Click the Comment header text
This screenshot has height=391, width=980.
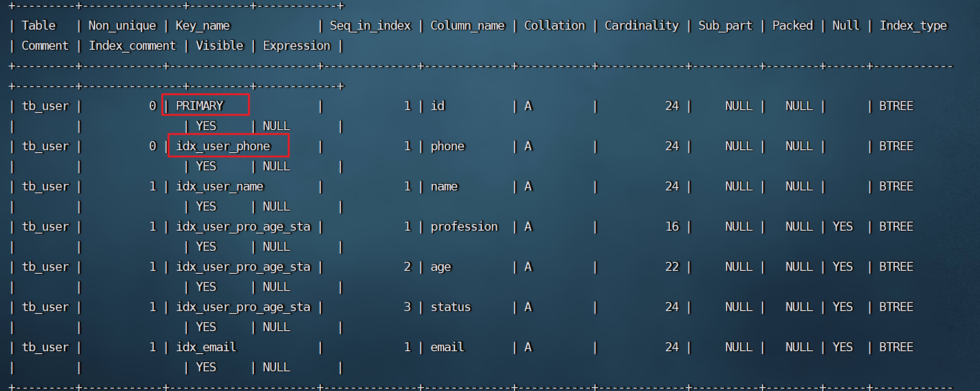tap(45, 45)
